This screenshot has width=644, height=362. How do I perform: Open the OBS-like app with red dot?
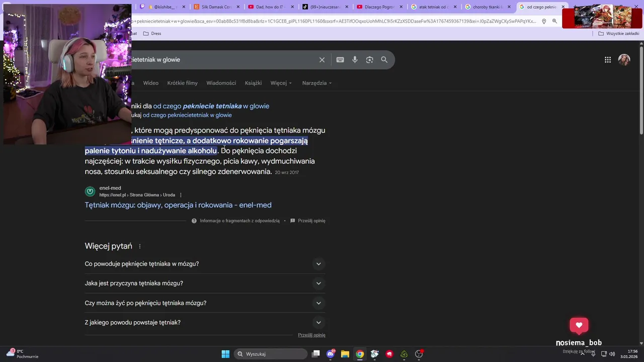[x=419, y=354]
